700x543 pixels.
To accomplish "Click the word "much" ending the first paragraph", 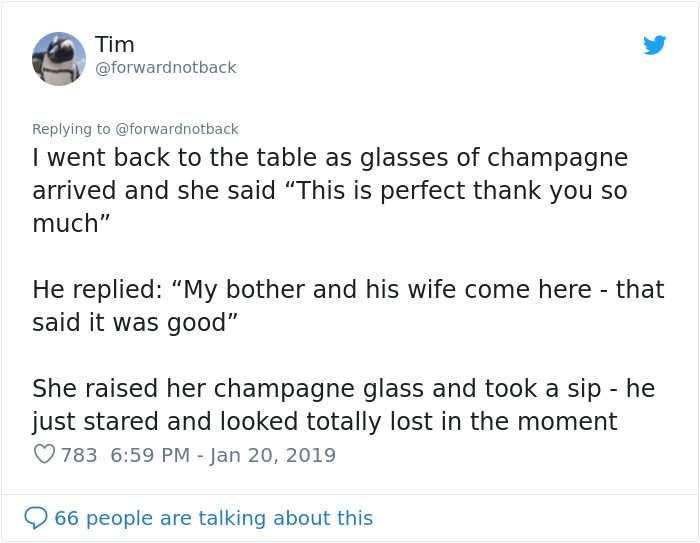I will (x=63, y=224).
